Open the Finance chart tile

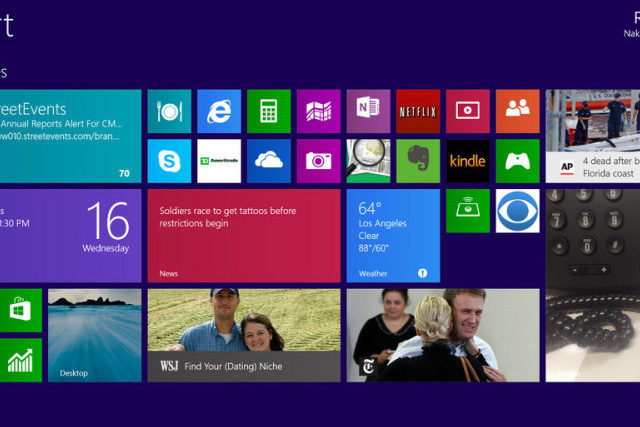[x=20, y=360]
